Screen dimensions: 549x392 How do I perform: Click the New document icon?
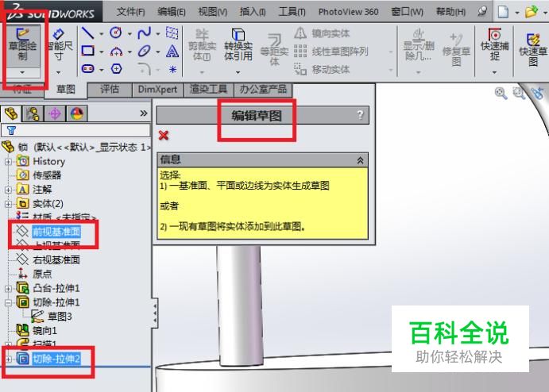(503, 12)
